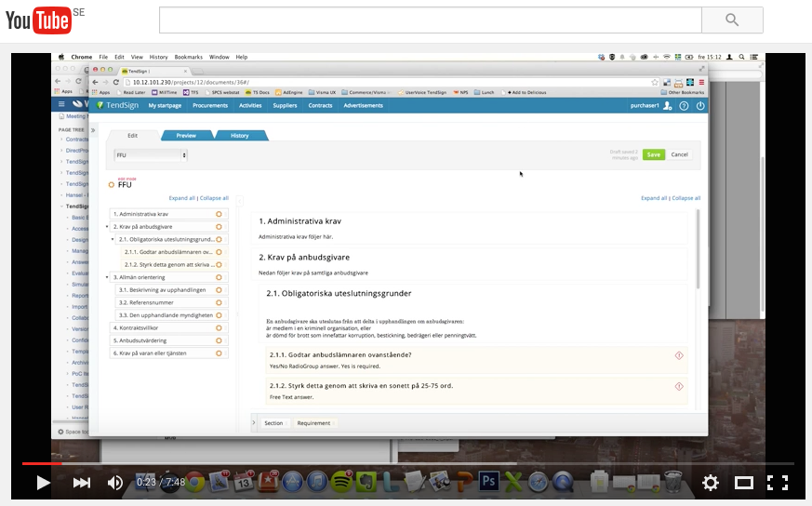Open the YouTube home logo

pyautogui.click(x=38, y=20)
